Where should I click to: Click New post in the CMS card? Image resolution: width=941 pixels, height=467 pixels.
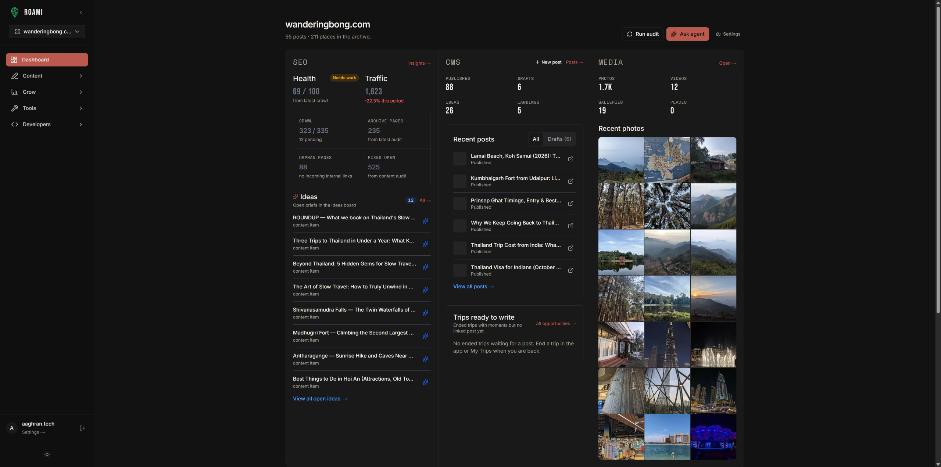(x=549, y=62)
